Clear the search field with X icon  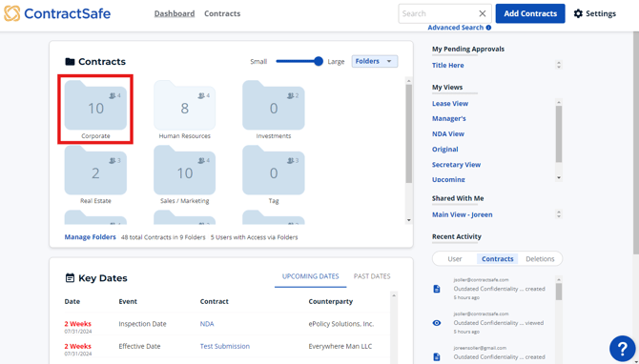[x=482, y=13]
